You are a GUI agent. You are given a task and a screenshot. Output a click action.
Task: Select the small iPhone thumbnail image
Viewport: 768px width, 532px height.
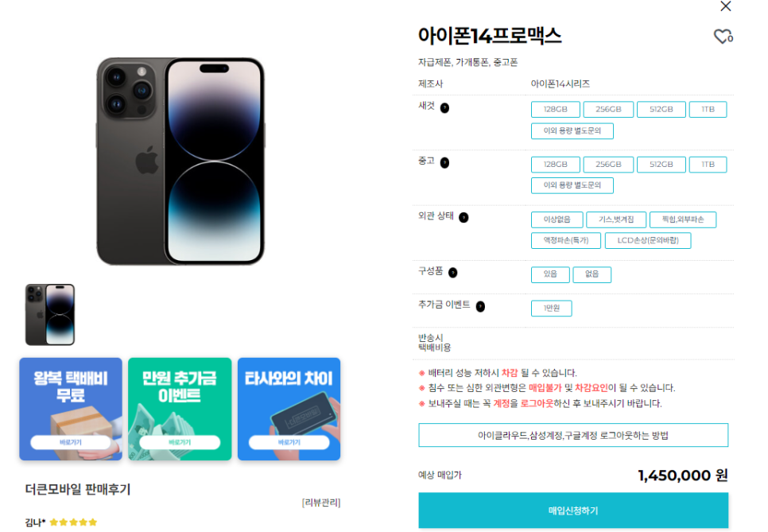(x=50, y=314)
